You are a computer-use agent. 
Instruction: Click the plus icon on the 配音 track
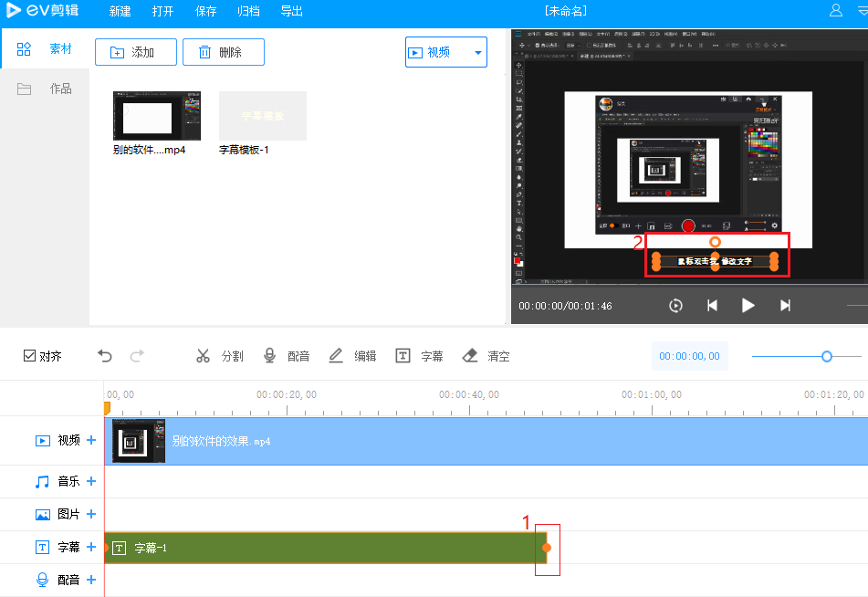tap(91, 579)
